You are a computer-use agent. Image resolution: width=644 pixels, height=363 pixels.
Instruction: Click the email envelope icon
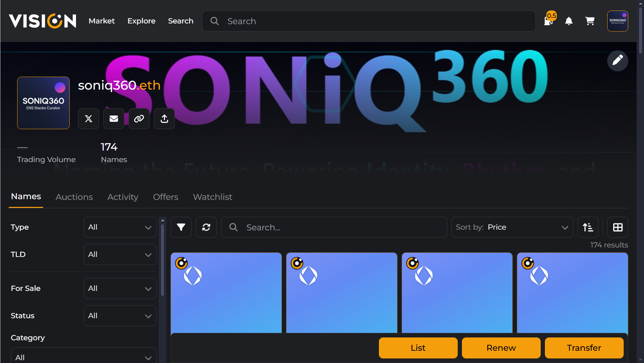114,119
